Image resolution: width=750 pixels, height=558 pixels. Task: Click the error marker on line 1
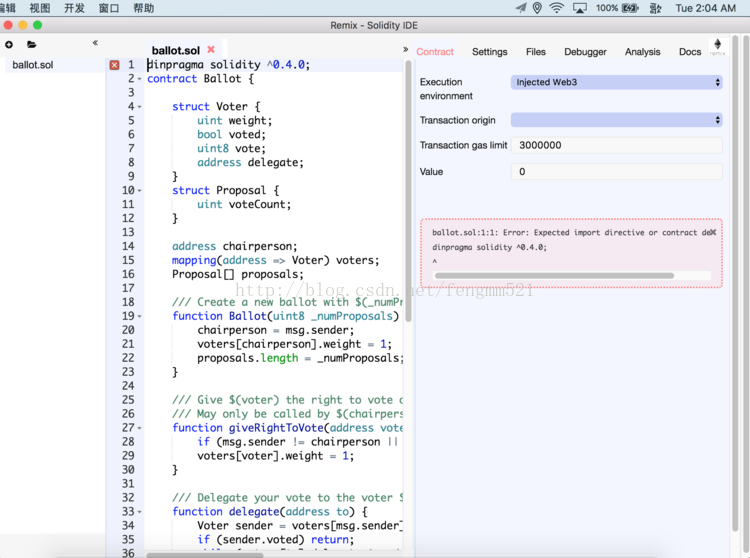(114, 65)
